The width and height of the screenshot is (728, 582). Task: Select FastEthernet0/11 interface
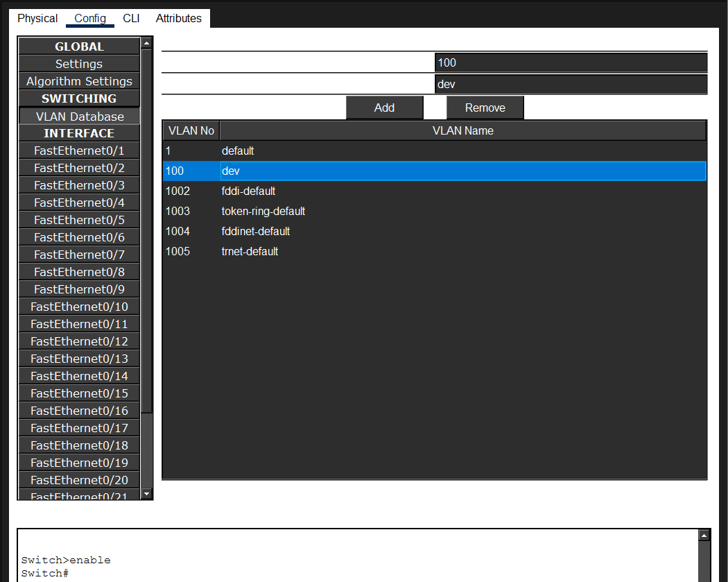coord(79,324)
